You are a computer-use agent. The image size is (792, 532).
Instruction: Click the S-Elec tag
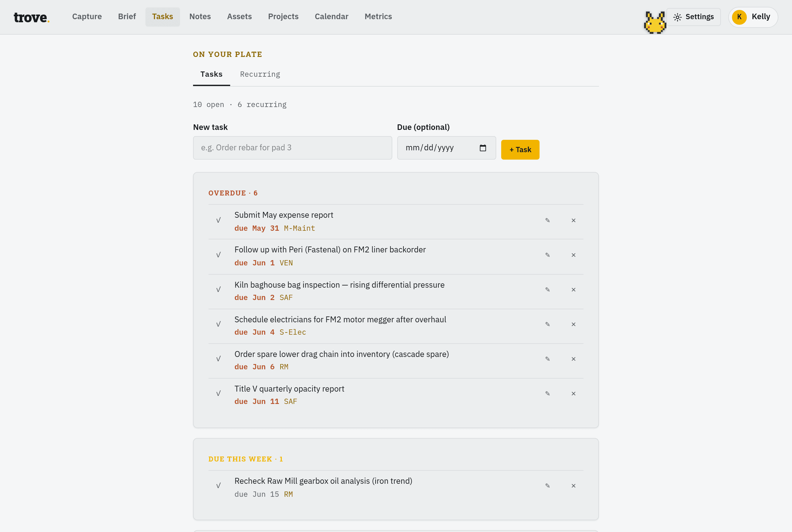(292, 332)
